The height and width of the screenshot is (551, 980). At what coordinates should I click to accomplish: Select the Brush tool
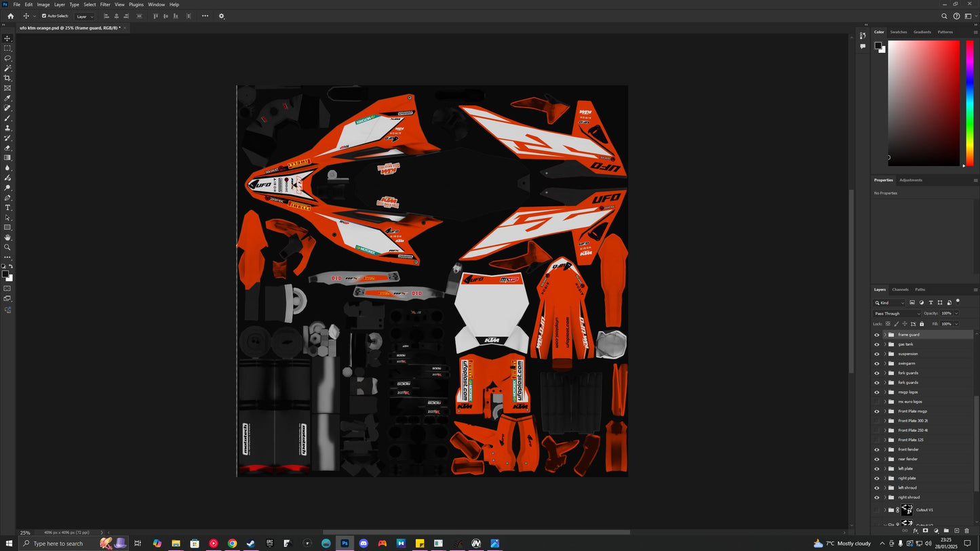coord(7,117)
